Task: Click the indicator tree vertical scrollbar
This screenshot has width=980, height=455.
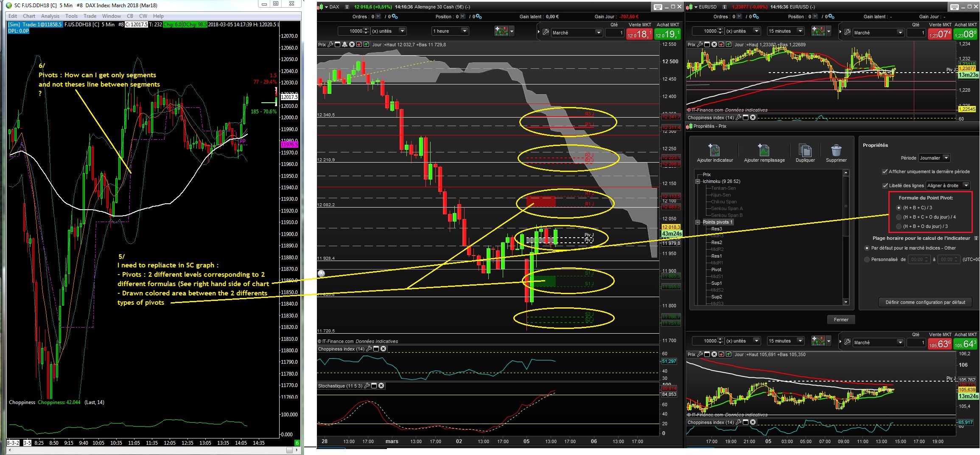Action: pos(846,237)
